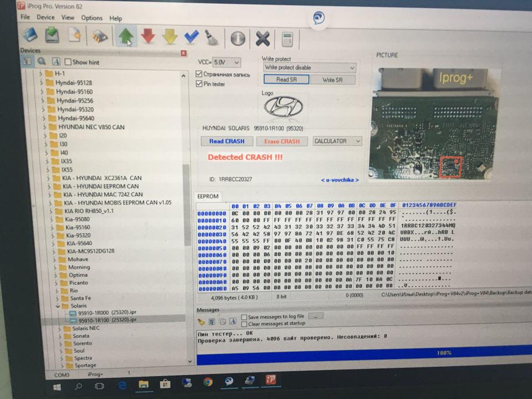Click the tree view icon in Devices panel
This screenshot has width=532, height=399.
27,62
